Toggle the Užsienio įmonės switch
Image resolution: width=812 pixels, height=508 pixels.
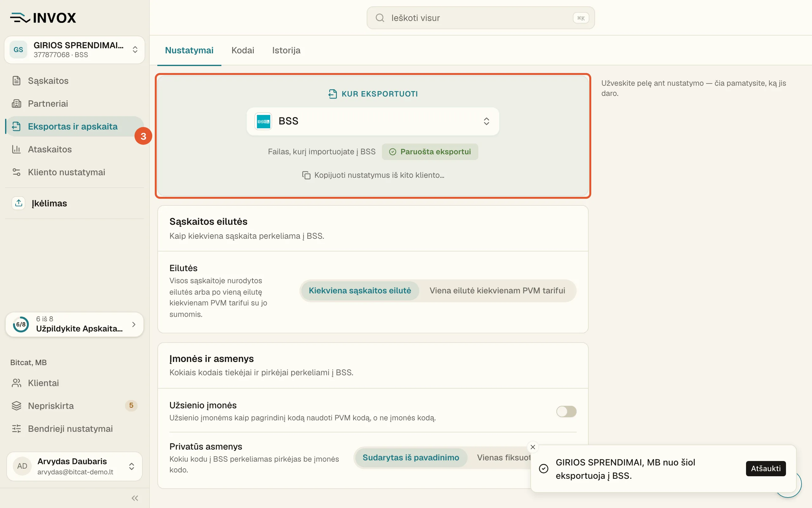pos(566,411)
